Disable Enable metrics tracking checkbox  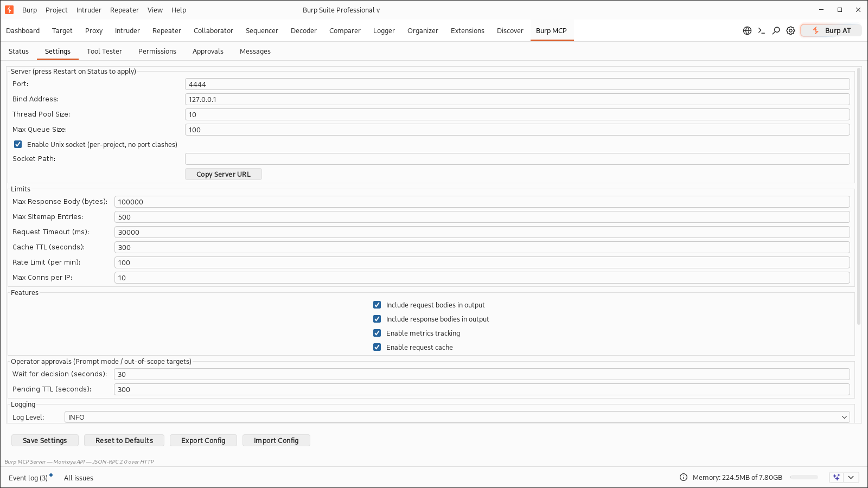click(x=377, y=333)
